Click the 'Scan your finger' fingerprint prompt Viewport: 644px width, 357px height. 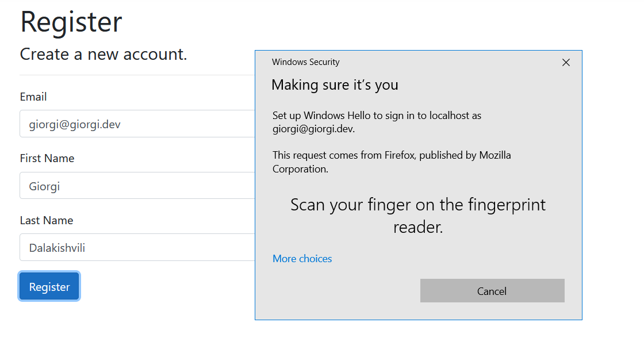(418, 216)
